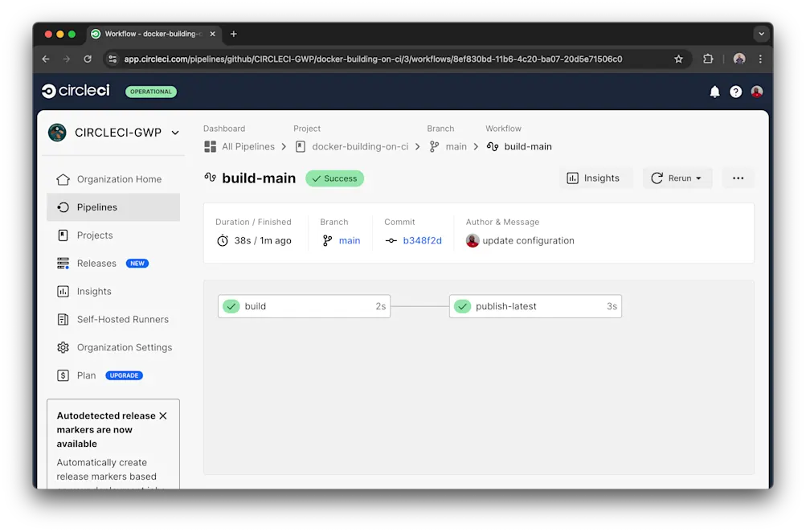The image size is (806, 532).
Task: Open Organization Settings
Action: tap(124, 347)
